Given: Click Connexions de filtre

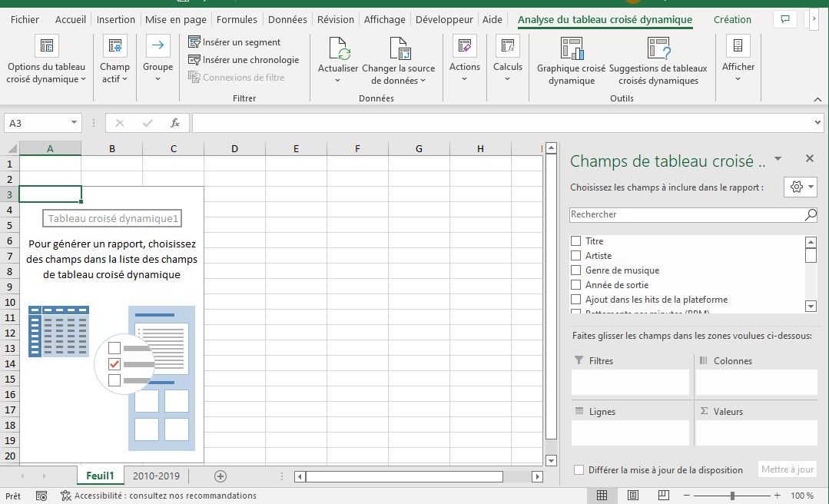Looking at the screenshot, I should (x=237, y=77).
